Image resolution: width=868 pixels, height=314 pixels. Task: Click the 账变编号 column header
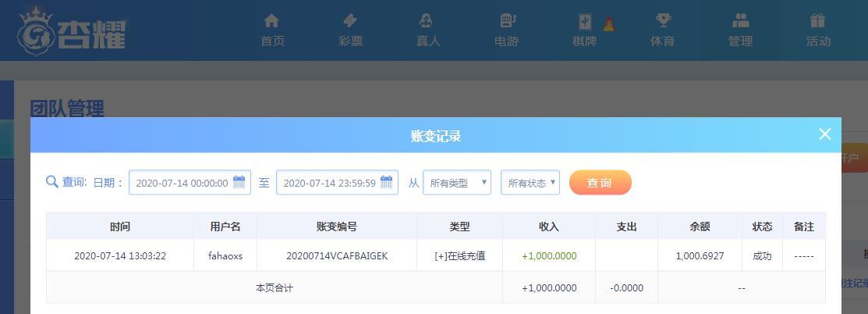click(337, 227)
